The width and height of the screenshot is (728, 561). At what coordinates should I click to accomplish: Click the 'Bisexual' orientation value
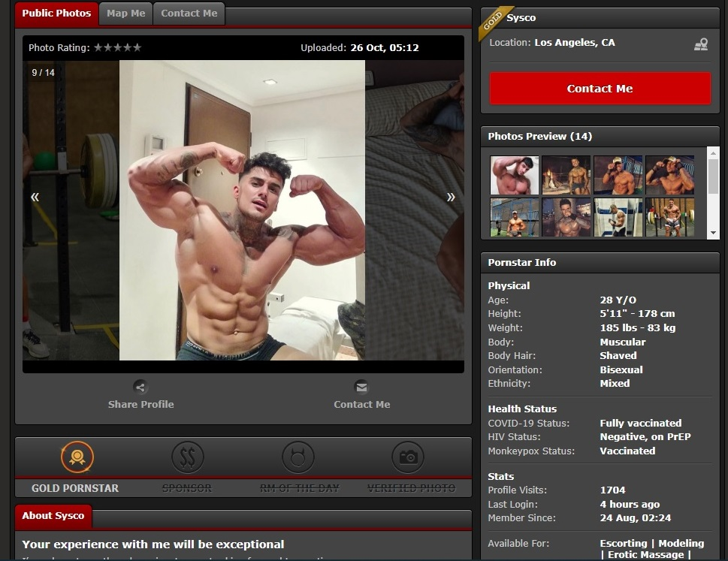pos(621,369)
